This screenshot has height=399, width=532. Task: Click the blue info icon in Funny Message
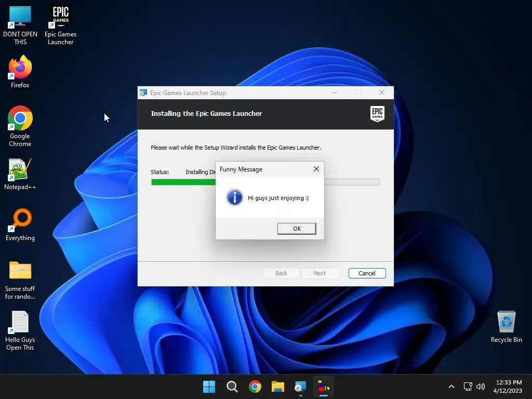pyautogui.click(x=235, y=197)
